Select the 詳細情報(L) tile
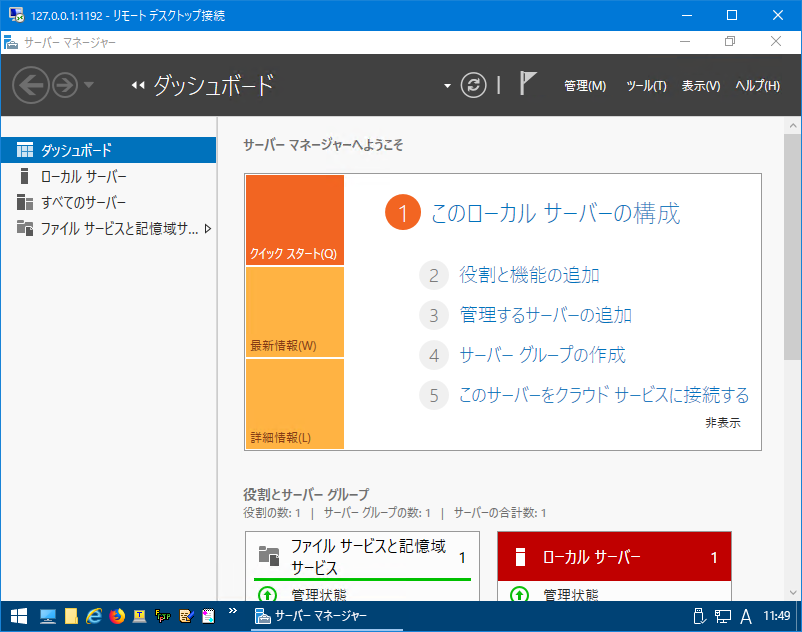 pyautogui.click(x=295, y=404)
